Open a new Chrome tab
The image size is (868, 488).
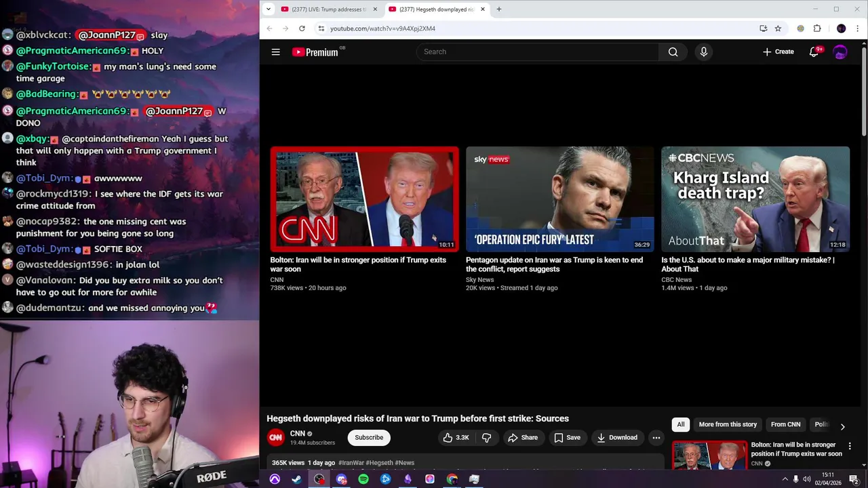point(498,9)
